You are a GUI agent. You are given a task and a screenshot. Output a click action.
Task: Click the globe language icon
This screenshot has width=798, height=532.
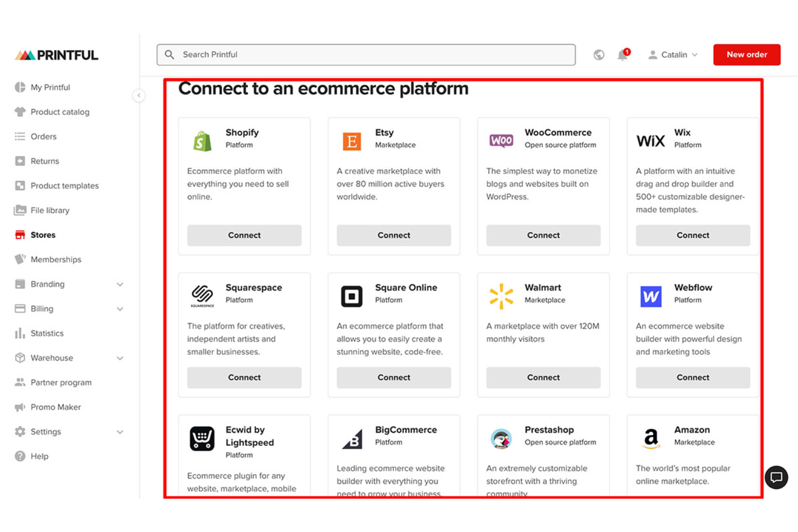click(x=598, y=54)
